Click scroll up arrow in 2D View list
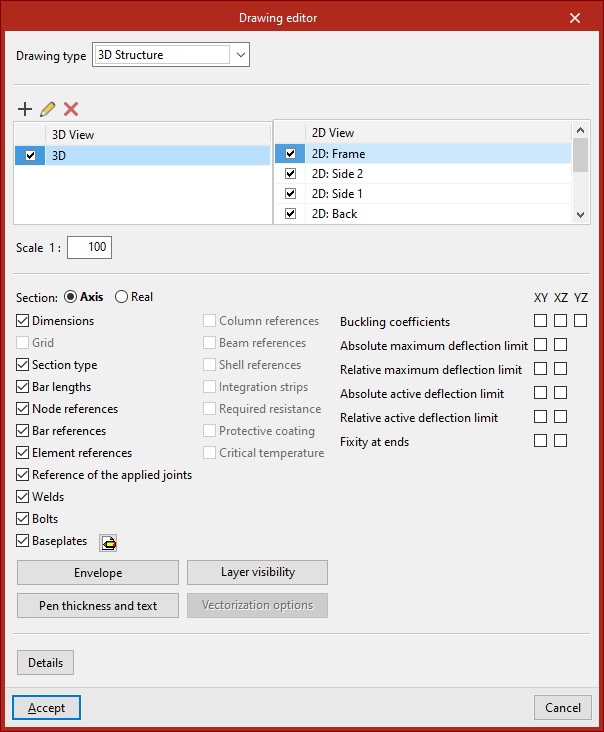Viewport: 604px width, 732px height. click(x=580, y=130)
